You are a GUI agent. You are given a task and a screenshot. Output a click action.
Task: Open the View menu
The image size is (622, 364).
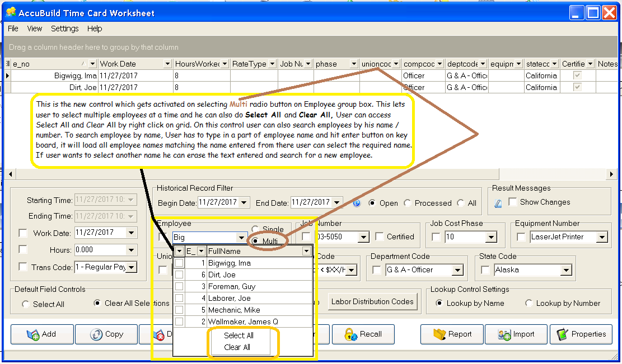click(x=35, y=29)
